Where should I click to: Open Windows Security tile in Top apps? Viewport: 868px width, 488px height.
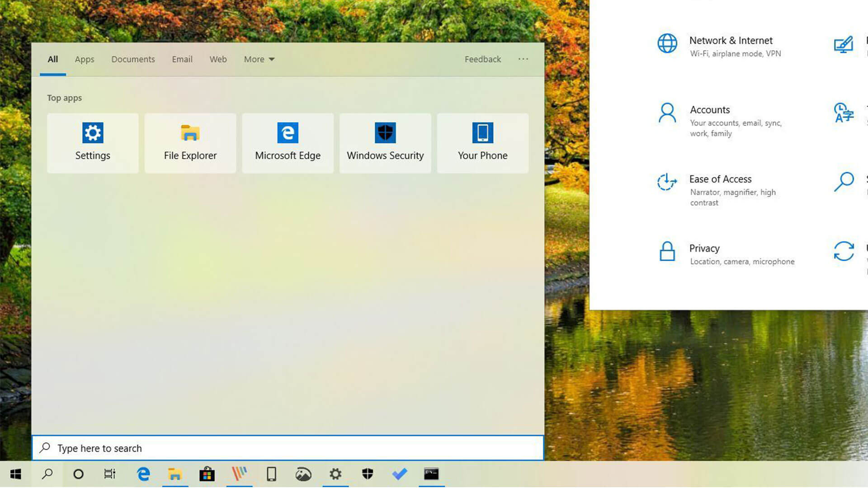click(x=385, y=143)
